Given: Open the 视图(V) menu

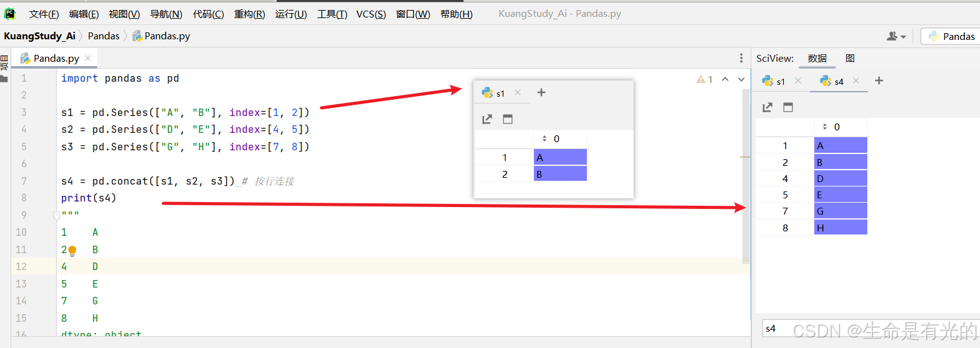Looking at the screenshot, I should click(124, 14).
